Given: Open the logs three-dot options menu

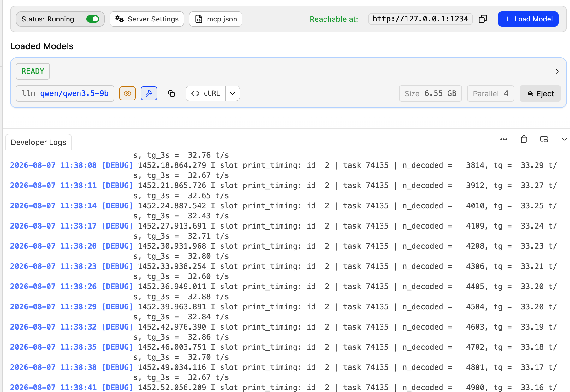Looking at the screenshot, I should point(504,139).
